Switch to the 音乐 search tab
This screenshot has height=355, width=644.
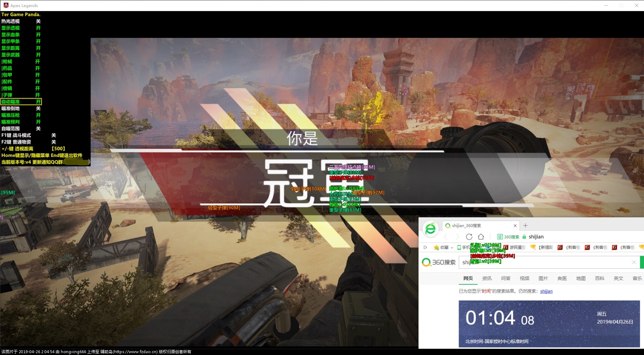637,278
